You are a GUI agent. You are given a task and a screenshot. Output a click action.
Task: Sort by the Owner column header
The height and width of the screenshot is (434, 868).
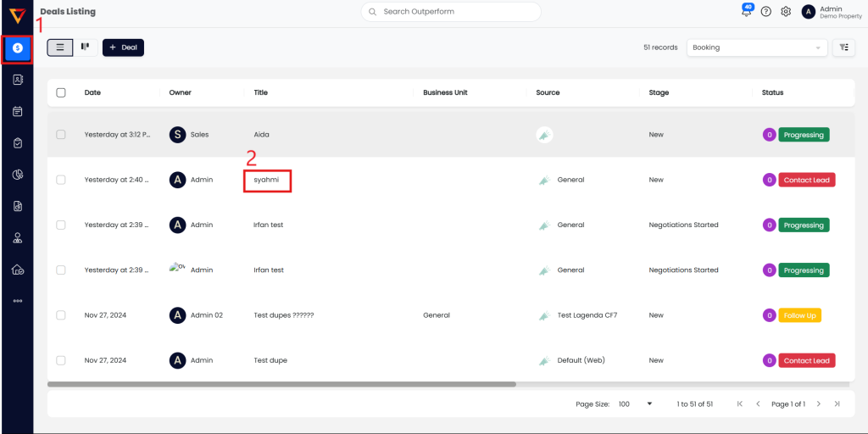pos(180,92)
